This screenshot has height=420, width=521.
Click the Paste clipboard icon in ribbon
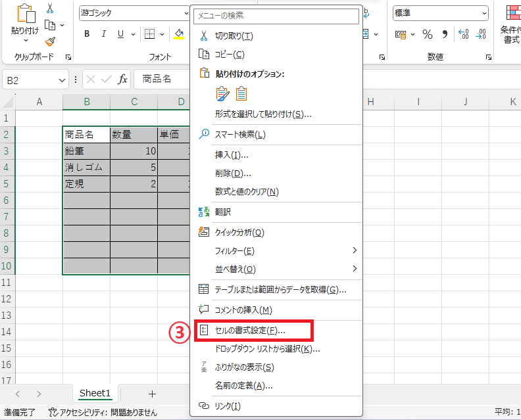[x=26, y=14]
